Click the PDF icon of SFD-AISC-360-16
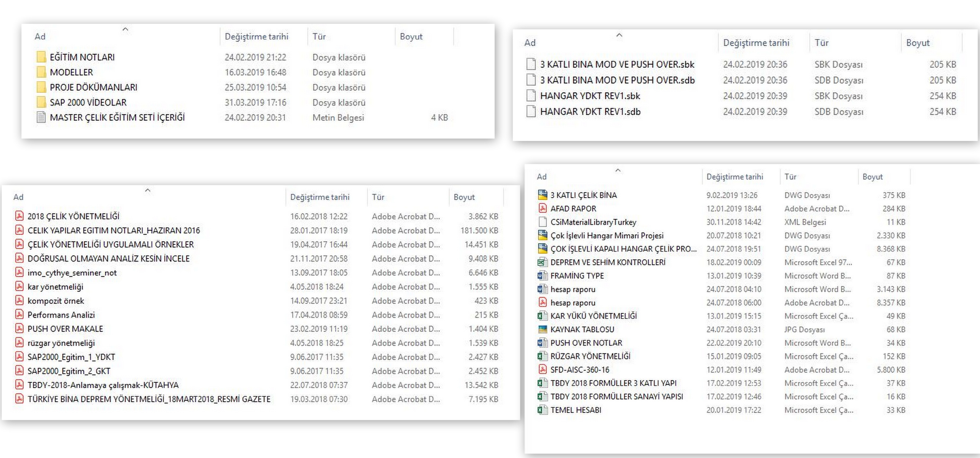Image resolution: width=980 pixels, height=458 pixels. point(542,369)
